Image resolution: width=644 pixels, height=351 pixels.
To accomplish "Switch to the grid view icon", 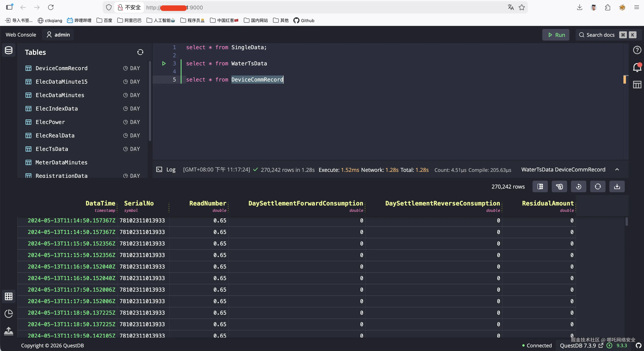I will 9,296.
